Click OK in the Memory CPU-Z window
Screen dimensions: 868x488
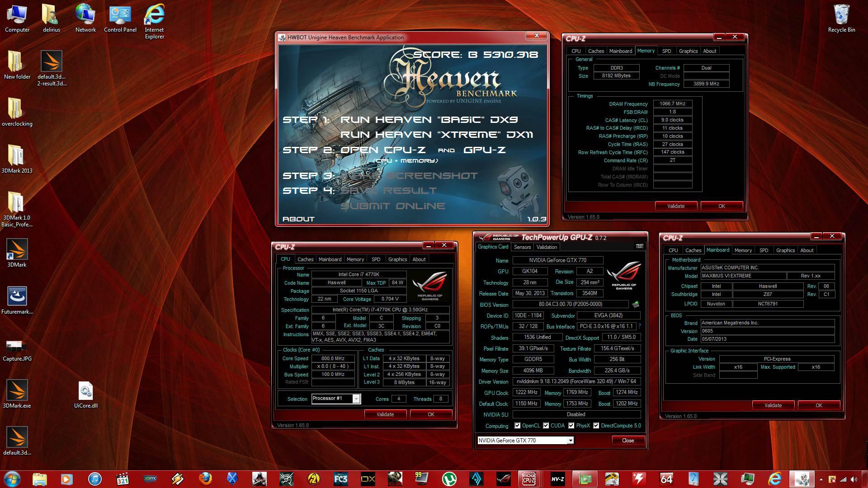722,206
